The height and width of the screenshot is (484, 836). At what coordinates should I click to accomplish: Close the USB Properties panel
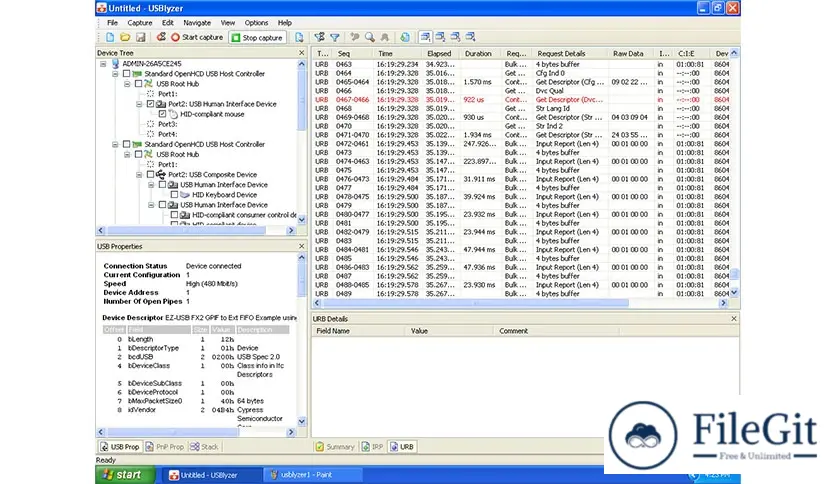[301, 246]
